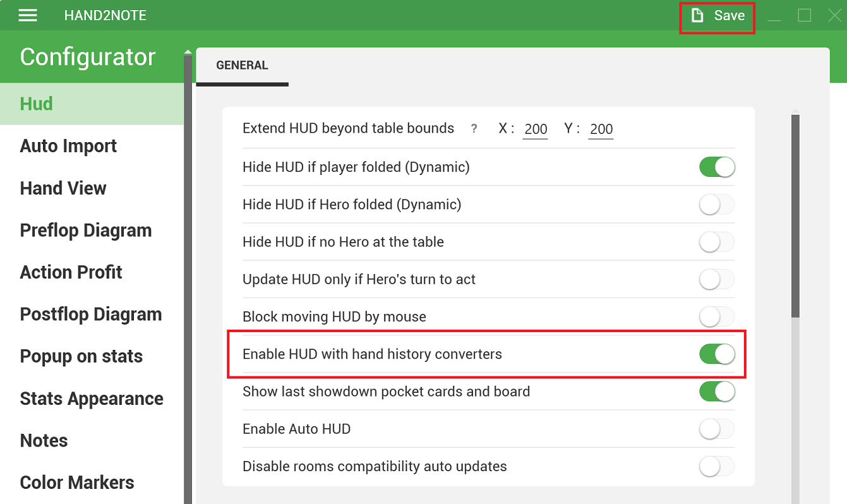Close the Hand2Note window

click(x=835, y=15)
